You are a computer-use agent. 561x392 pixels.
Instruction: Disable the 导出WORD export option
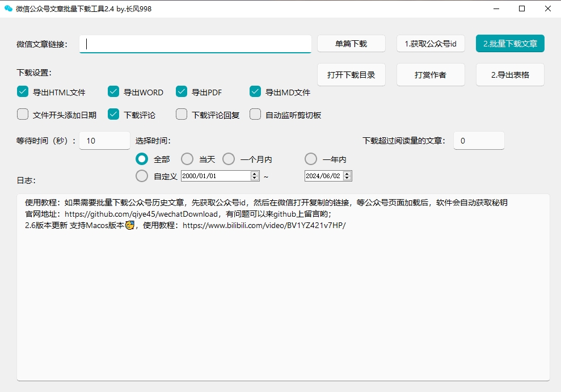point(113,91)
